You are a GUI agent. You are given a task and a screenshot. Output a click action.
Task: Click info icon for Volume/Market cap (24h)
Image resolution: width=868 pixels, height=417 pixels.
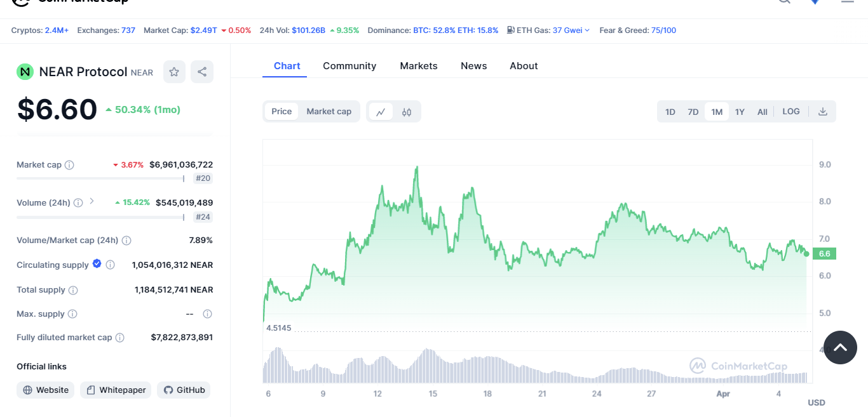tap(126, 241)
